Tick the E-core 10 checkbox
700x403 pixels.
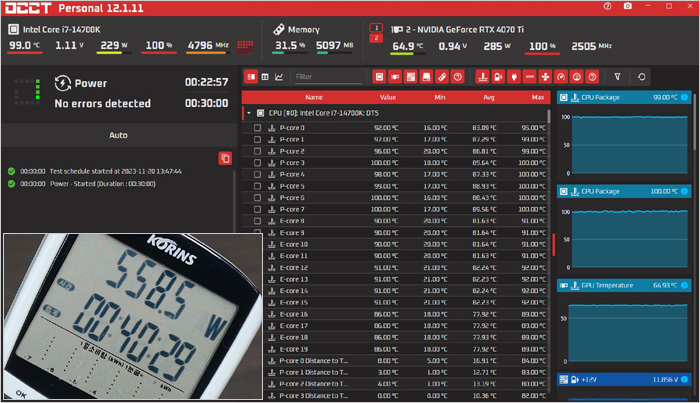(257, 244)
